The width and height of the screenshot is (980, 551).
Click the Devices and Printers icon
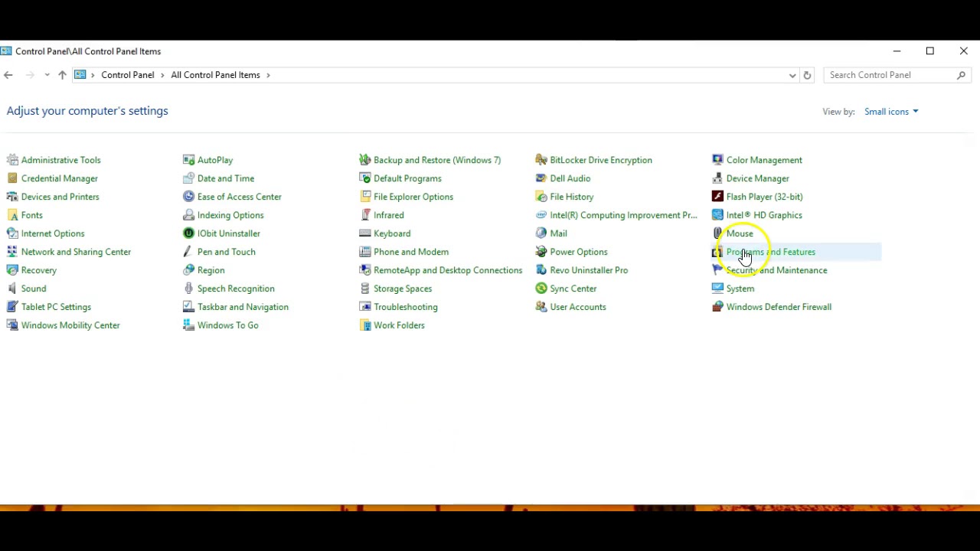[x=12, y=197]
